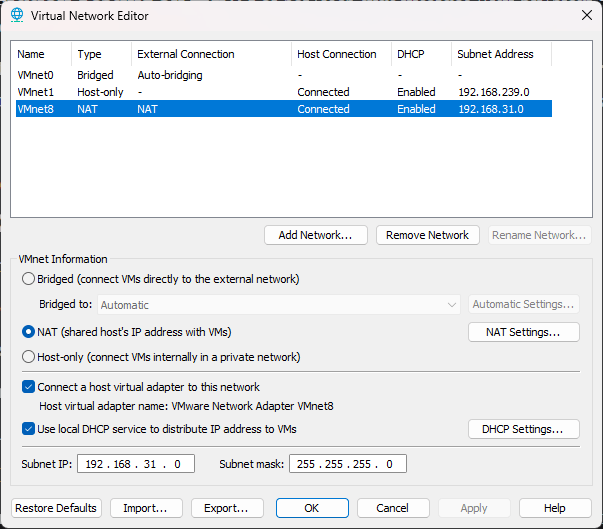
Task: Click Restore Defaults button
Action: (x=56, y=508)
